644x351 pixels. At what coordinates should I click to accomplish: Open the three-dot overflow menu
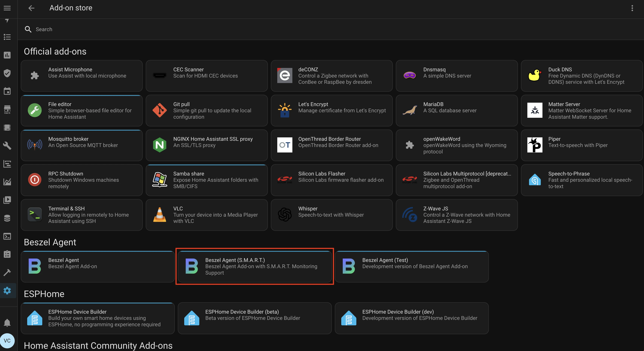[x=632, y=8]
